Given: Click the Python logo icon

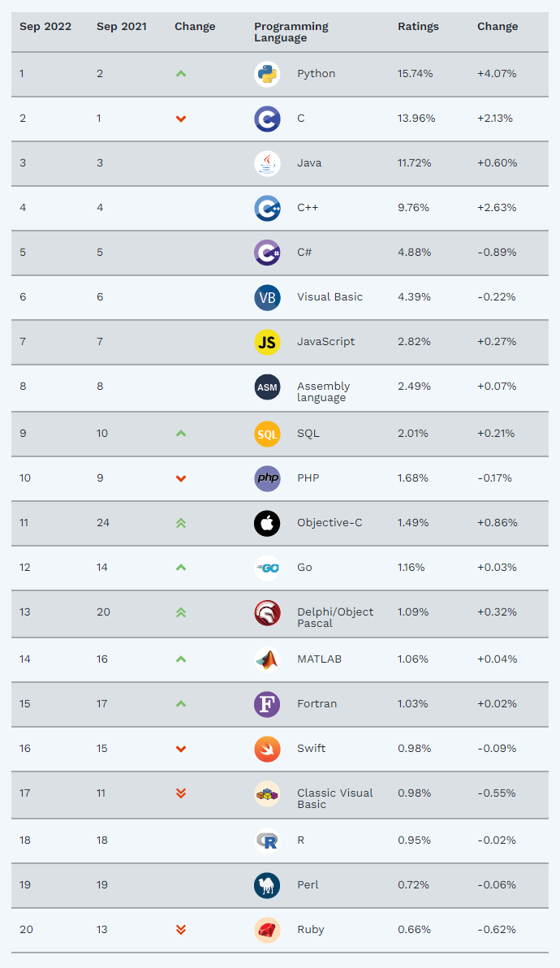Looking at the screenshot, I should tap(267, 74).
